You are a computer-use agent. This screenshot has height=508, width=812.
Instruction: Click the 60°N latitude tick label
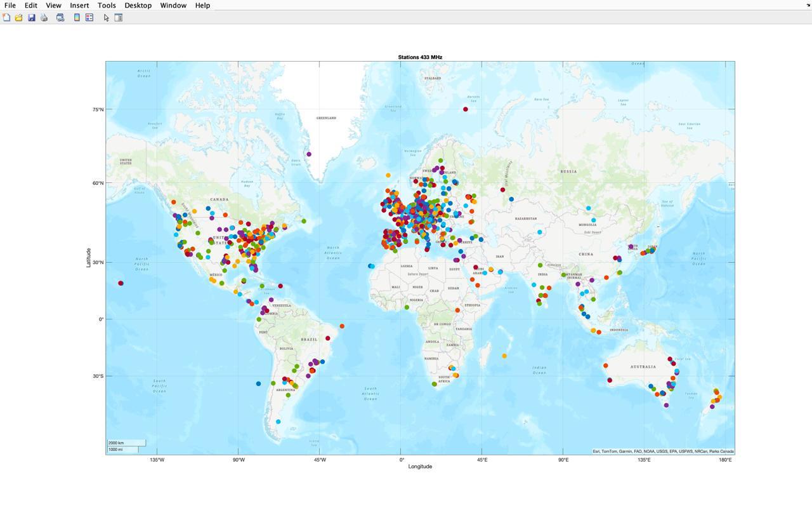pyautogui.click(x=98, y=183)
